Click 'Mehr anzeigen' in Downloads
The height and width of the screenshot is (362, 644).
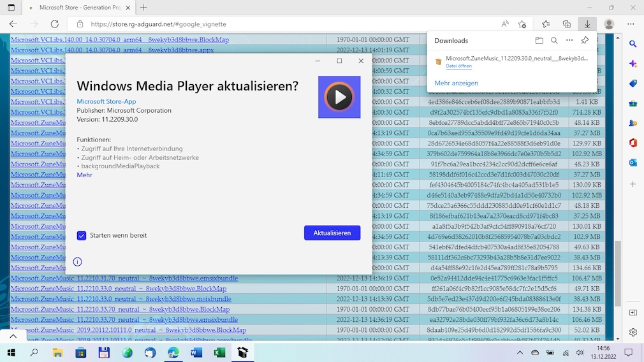[x=457, y=83]
